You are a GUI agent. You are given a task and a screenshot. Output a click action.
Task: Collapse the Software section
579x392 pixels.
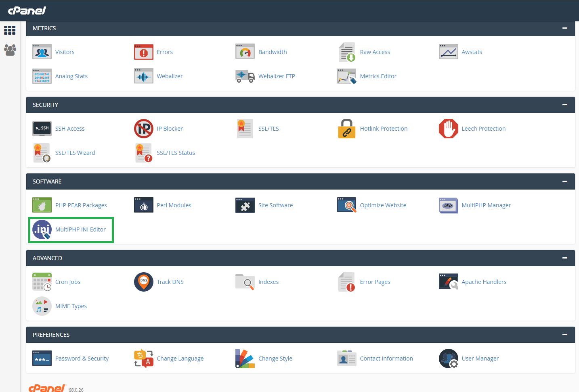pos(564,181)
